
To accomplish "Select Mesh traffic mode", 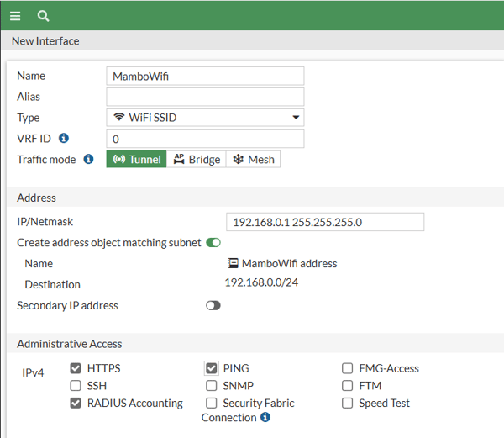I will click(253, 159).
